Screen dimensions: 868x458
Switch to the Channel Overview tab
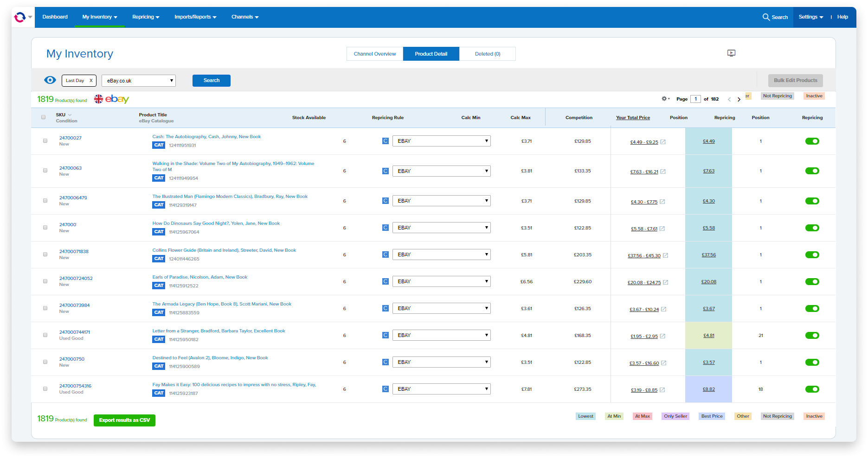(374, 54)
